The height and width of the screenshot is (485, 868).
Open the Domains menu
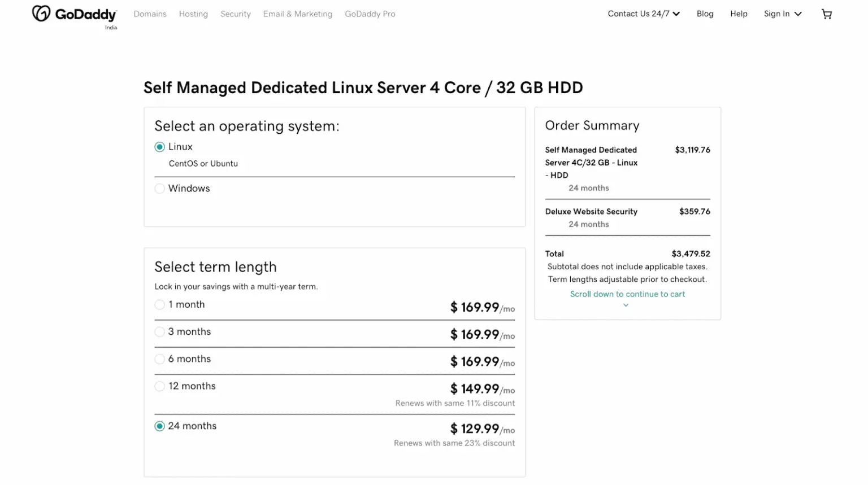click(x=150, y=14)
